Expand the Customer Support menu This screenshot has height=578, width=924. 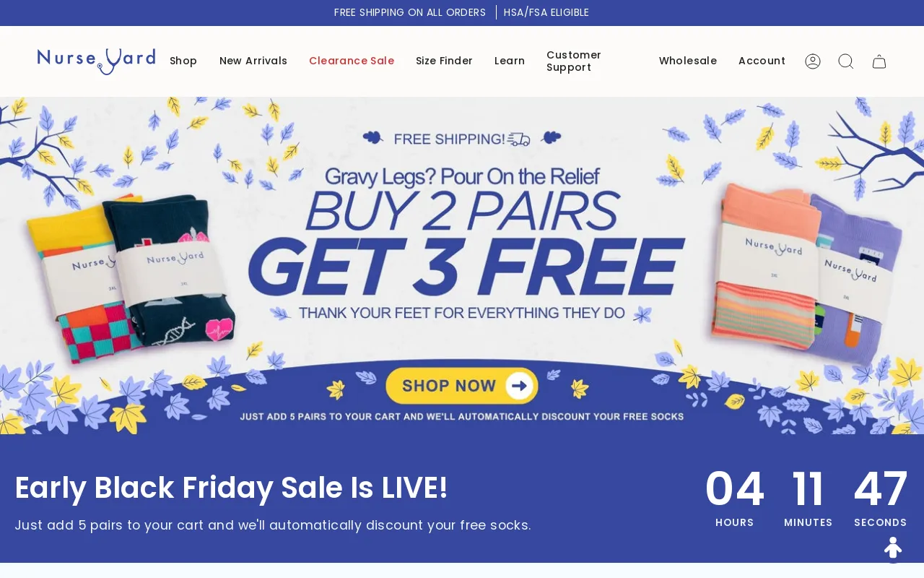pos(574,61)
